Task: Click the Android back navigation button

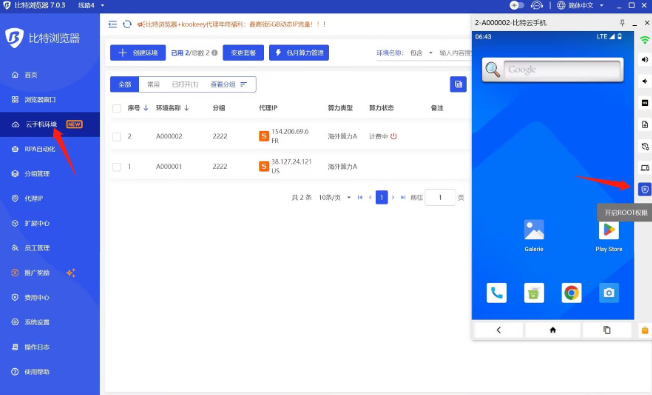Action: [499, 330]
